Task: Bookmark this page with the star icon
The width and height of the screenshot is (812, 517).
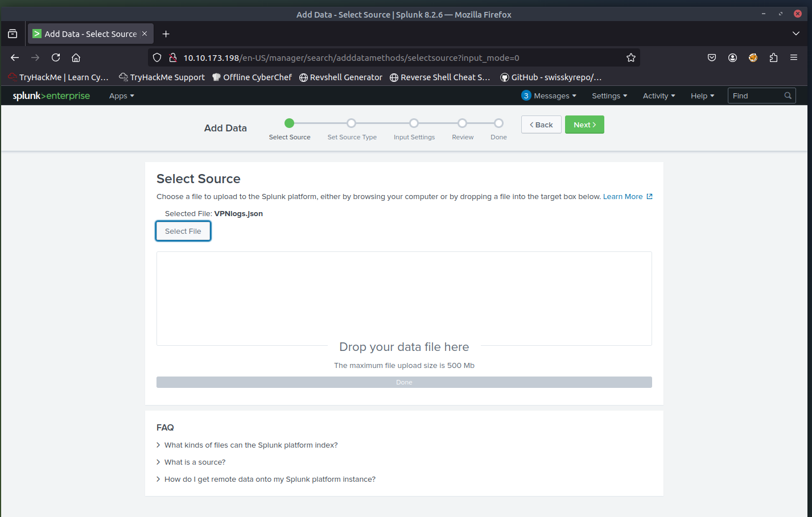Action: (630, 57)
